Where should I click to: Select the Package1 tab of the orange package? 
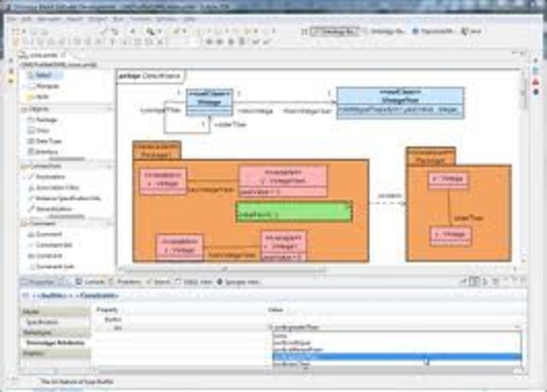(156, 150)
